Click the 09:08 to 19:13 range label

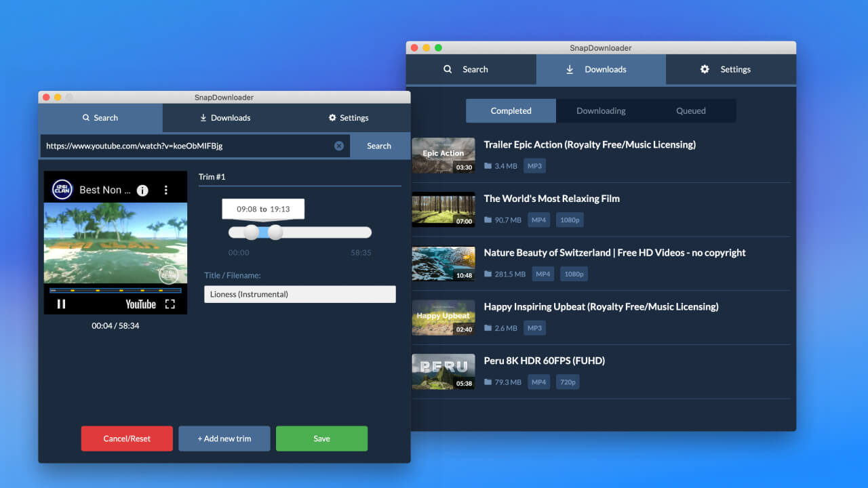(x=263, y=209)
